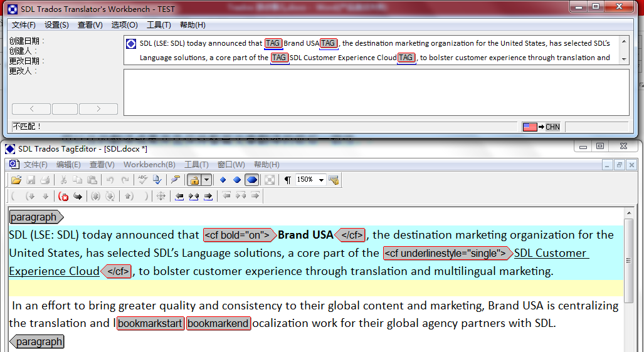The height and width of the screenshot is (352, 644).
Task: Open Workbench 设置(S) menu
Action: [x=56, y=25]
